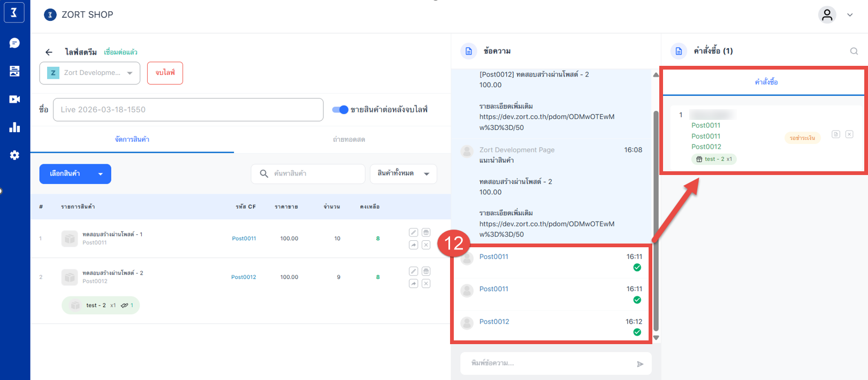Open the settings gear in sidebar

(14, 155)
